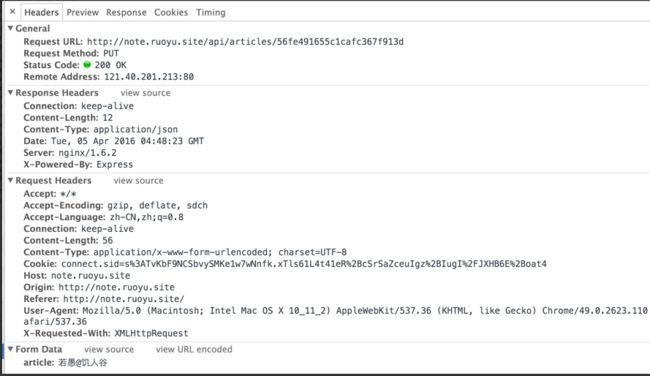This screenshot has width=650, height=376.
Task: Select the Request URL value text
Action: click(245, 42)
